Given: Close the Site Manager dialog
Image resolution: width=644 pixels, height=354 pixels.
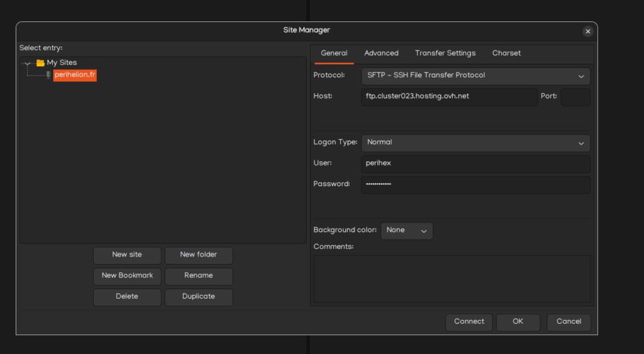Looking at the screenshot, I should tap(588, 31).
